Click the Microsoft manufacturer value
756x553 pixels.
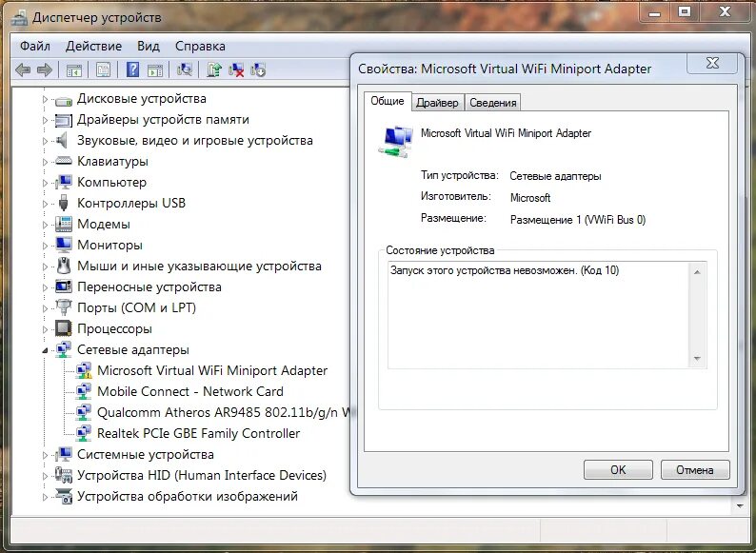(530, 198)
